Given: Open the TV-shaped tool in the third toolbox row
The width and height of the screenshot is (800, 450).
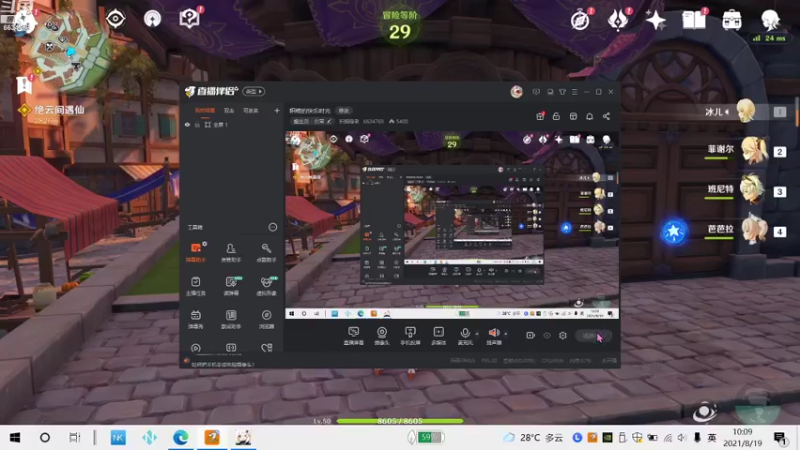Looking at the screenshot, I should [196, 319].
